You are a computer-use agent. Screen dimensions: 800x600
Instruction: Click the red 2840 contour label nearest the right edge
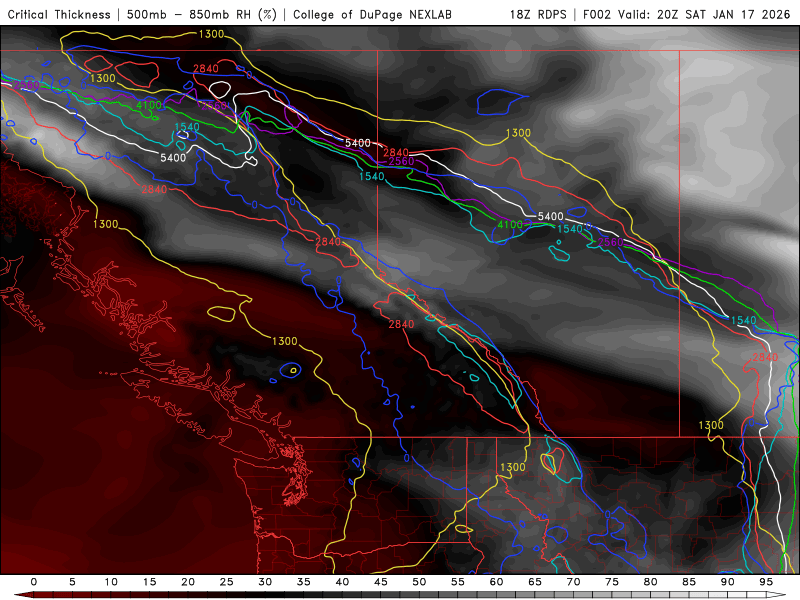click(x=765, y=357)
